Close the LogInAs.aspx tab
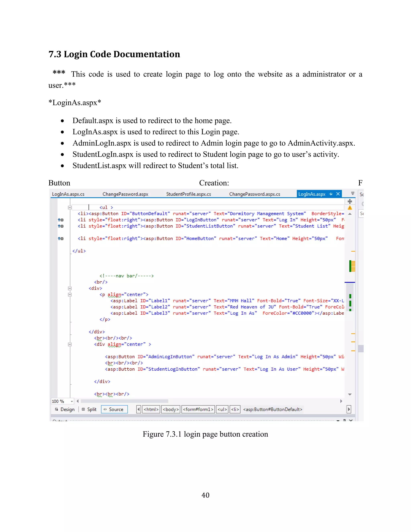This screenshot has height=532, width=411. pos(338,194)
